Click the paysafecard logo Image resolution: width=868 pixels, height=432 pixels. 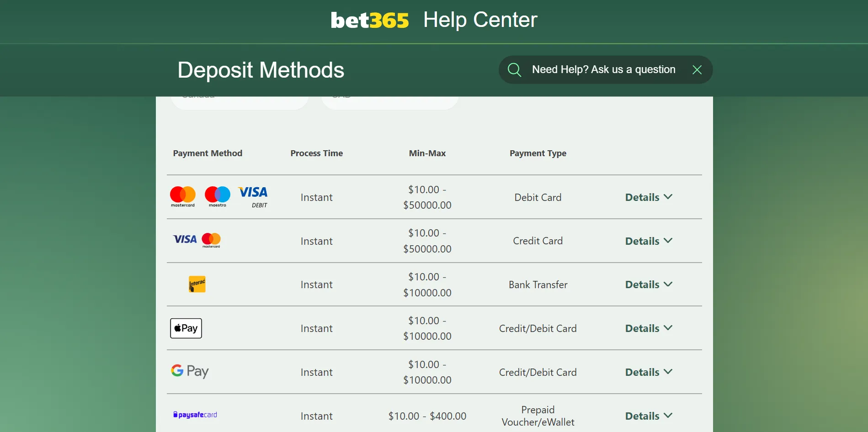tap(195, 415)
